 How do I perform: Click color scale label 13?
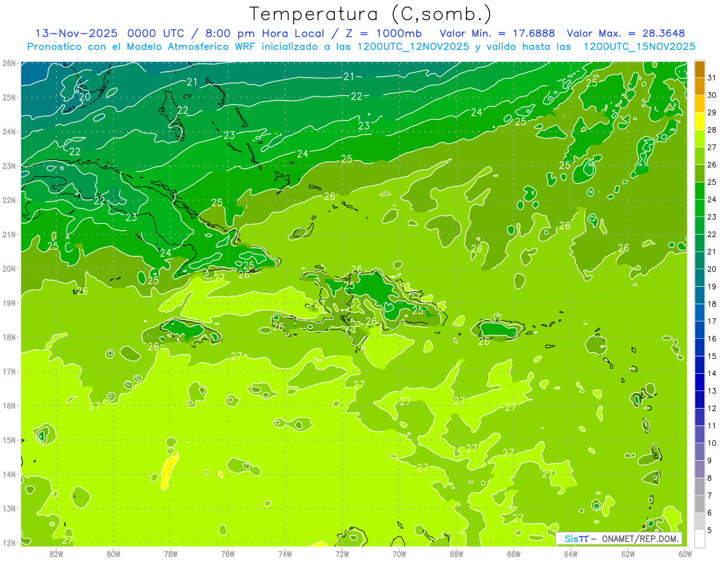pos(712,391)
